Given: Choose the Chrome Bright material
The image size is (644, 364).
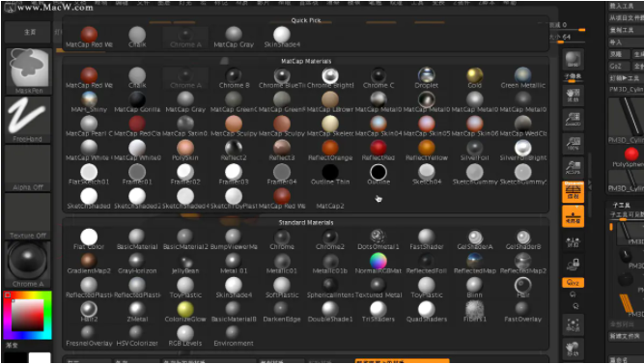Looking at the screenshot, I should pos(330,78).
